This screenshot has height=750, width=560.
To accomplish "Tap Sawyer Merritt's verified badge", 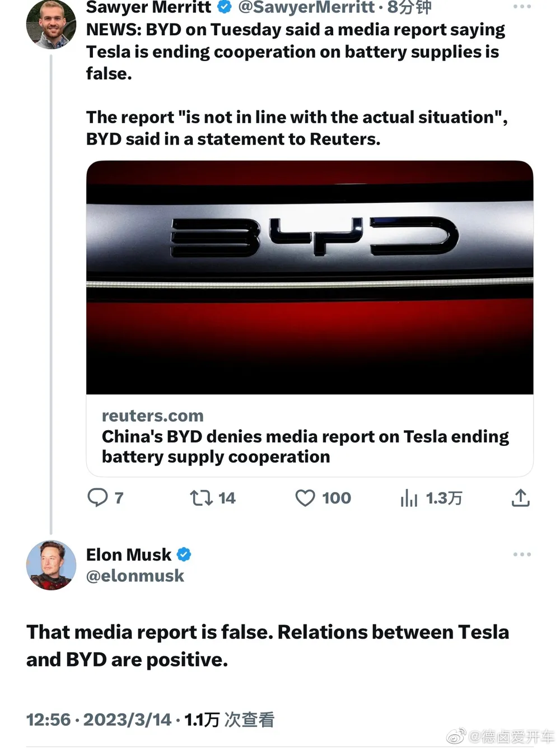I will coord(225,7).
